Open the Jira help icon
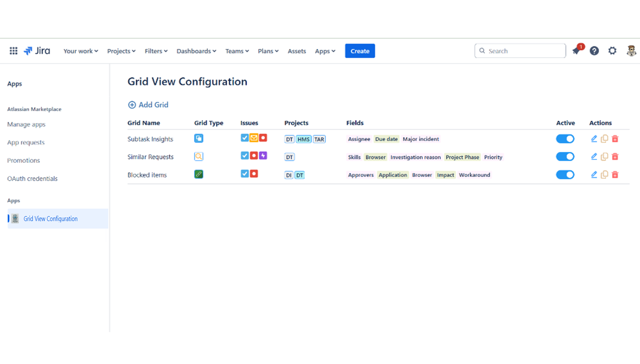Viewport: 640px width, 364px height. [594, 51]
